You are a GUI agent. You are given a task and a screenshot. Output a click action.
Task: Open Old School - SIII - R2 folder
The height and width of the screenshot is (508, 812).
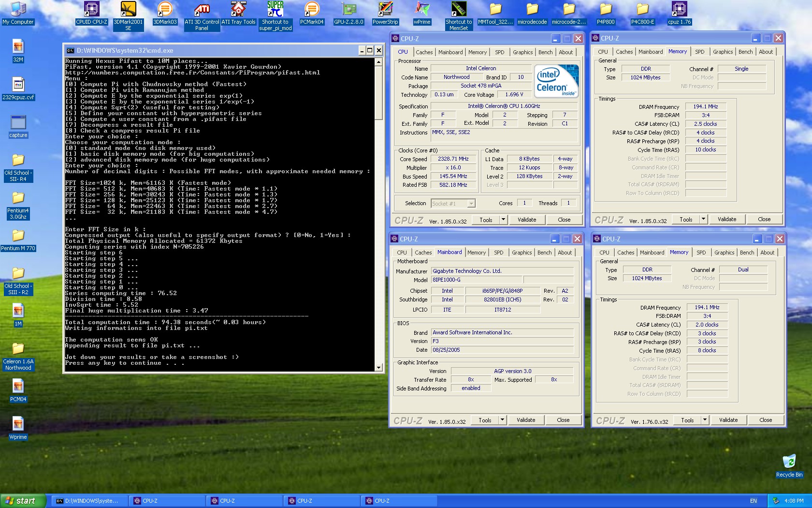(x=18, y=281)
